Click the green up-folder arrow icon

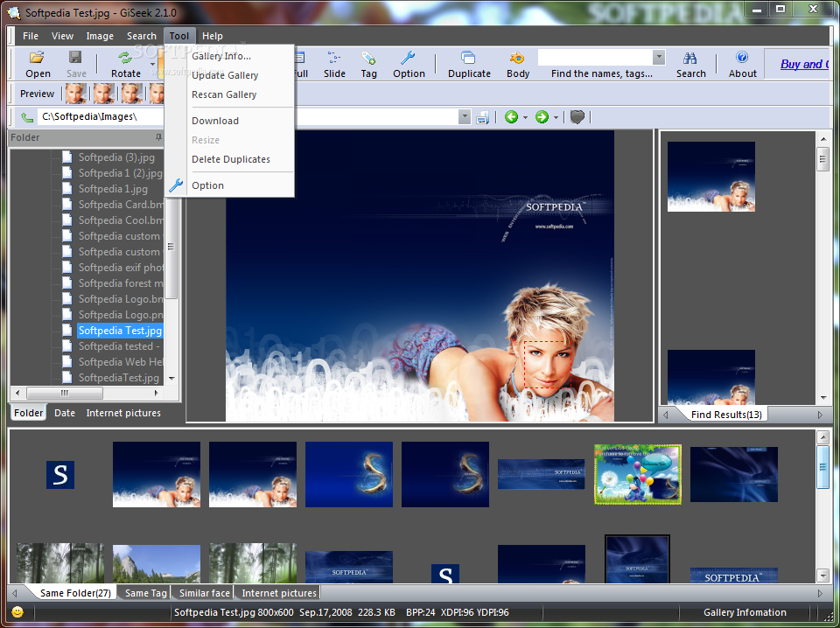26,116
